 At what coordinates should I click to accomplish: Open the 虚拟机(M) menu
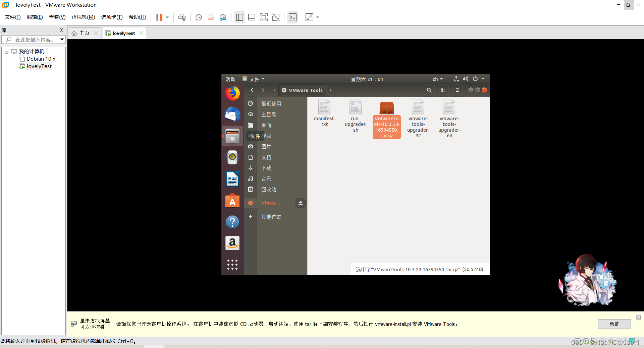click(x=84, y=17)
